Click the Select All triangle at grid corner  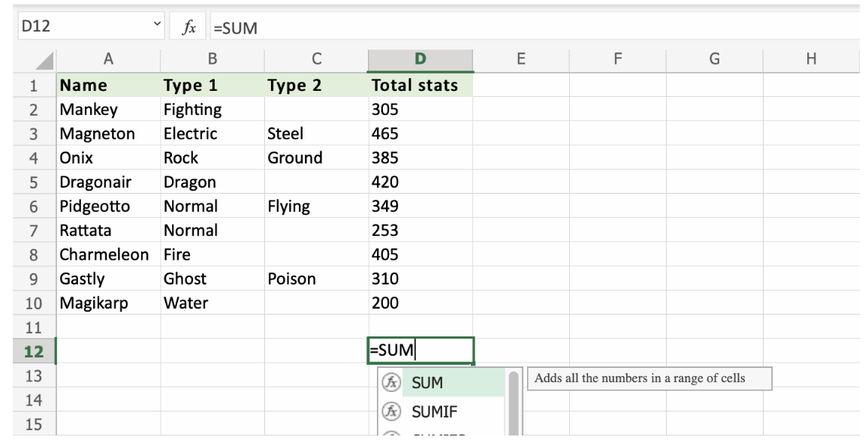[x=44, y=59]
